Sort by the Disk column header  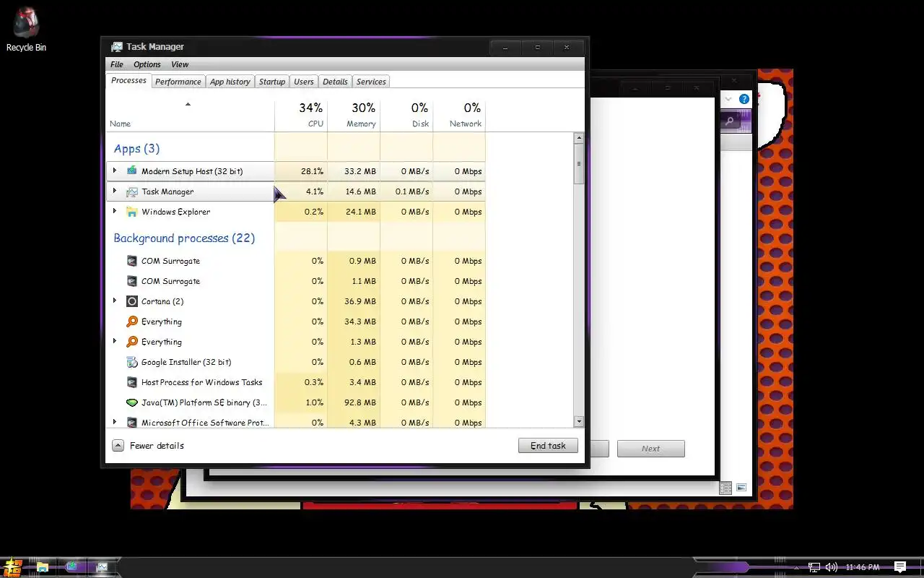point(406,116)
